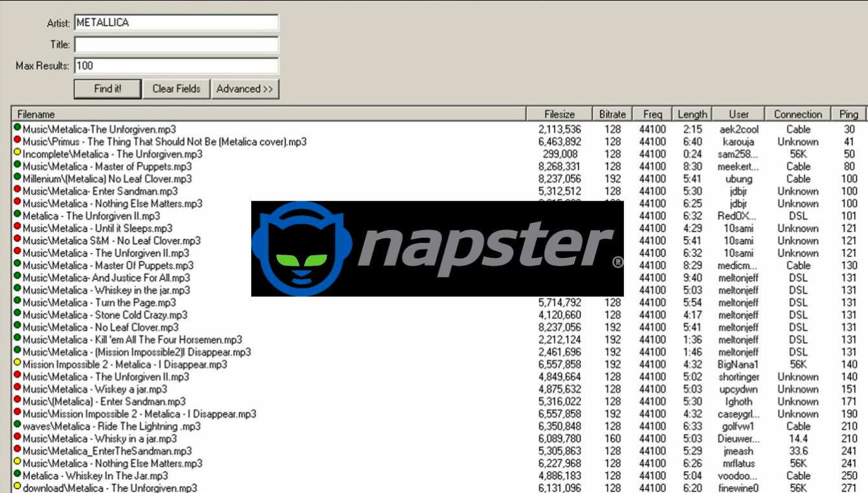Click the Max Results text box
Viewport: 868px width, 493px height.
176,65
